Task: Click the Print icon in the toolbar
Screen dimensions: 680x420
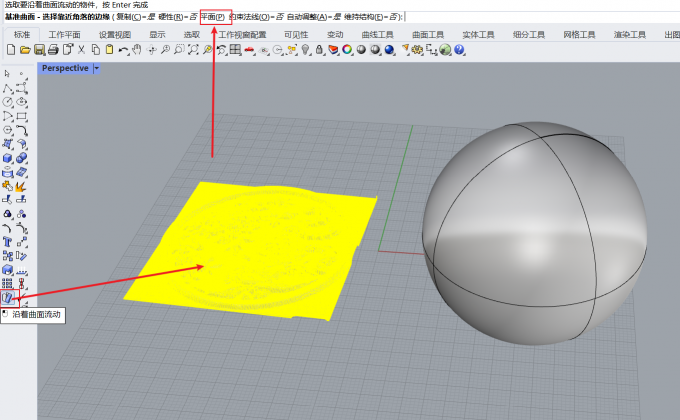Action: point(53,50)
